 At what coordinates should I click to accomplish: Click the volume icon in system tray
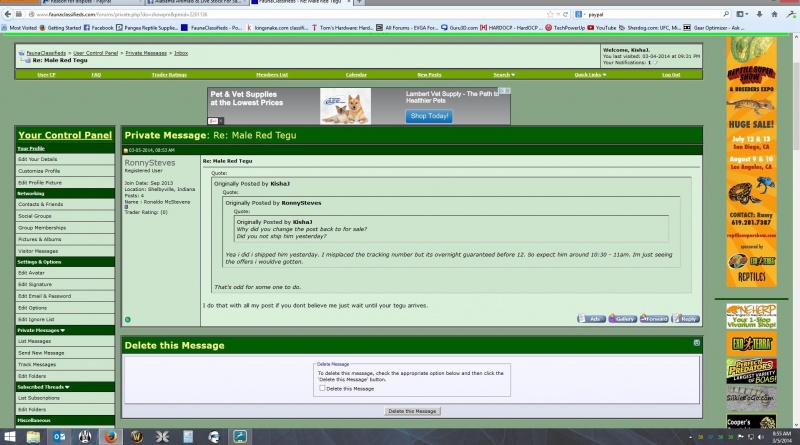(x=760, y=437)
